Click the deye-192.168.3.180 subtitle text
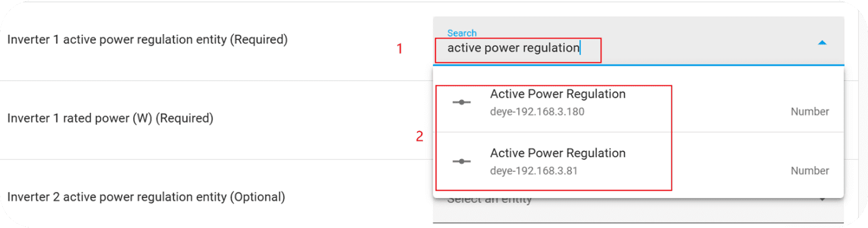Image resolution: width=868 pixels, height=228 pixels. (537, 111)
